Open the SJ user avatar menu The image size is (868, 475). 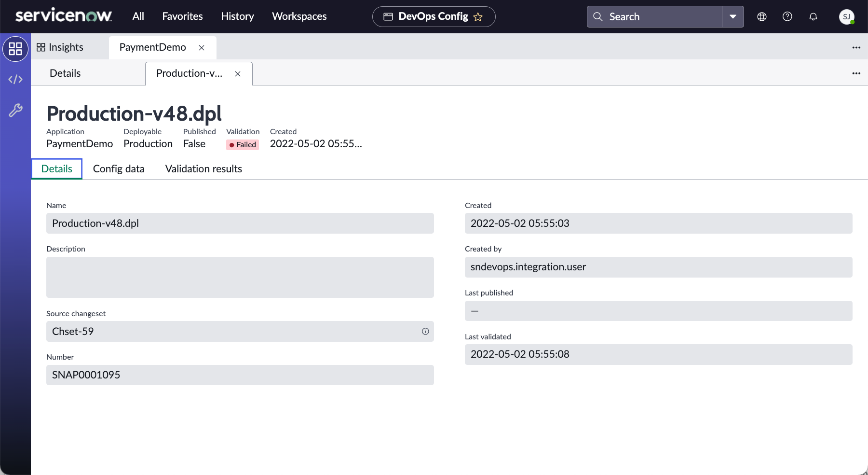pyautogui.click(x=846, y=16)
